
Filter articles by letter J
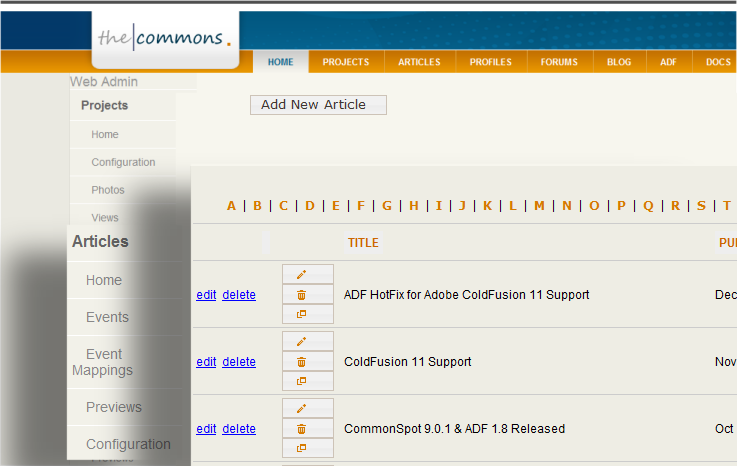[x=462, y=205]
